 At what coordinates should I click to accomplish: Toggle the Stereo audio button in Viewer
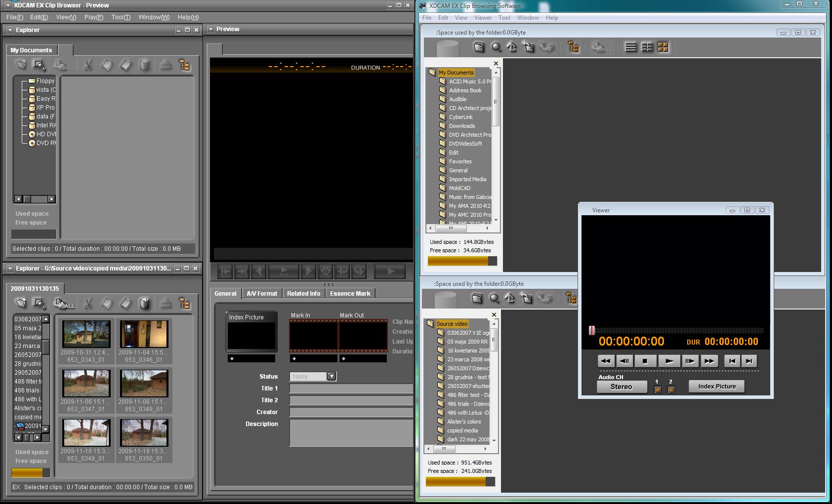tap(622, 387)
